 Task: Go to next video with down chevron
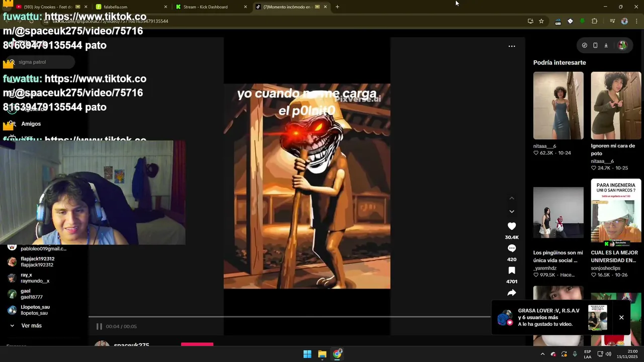(x=512, y=212)
